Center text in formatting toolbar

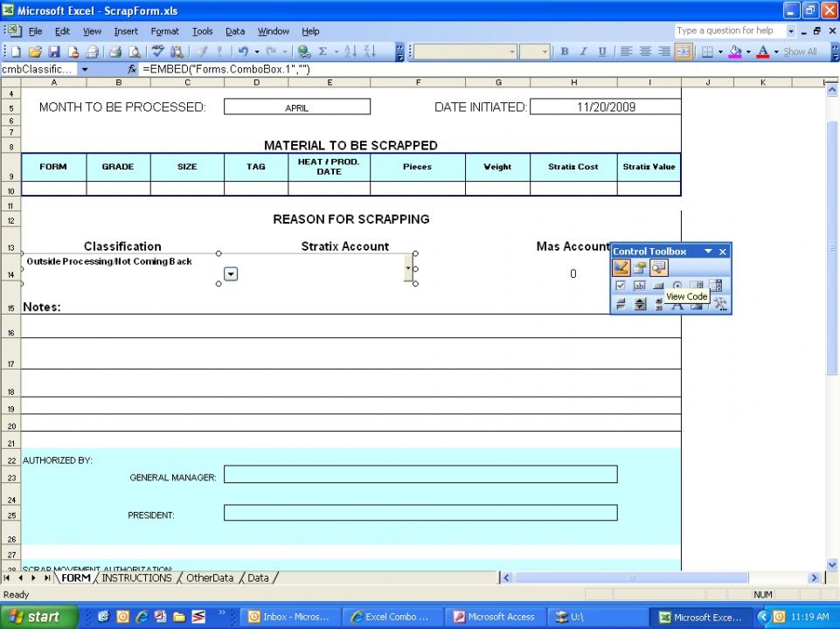tap(646, 52)
